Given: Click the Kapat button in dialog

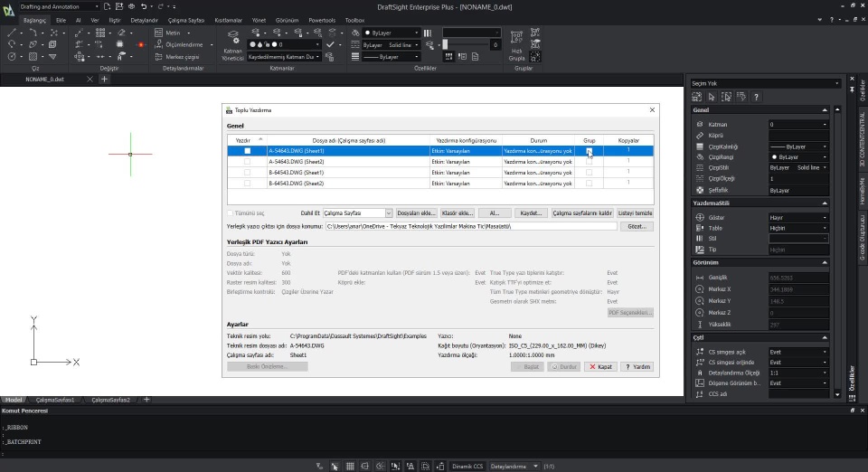Looking at the screenshot, I should point(600,367).
